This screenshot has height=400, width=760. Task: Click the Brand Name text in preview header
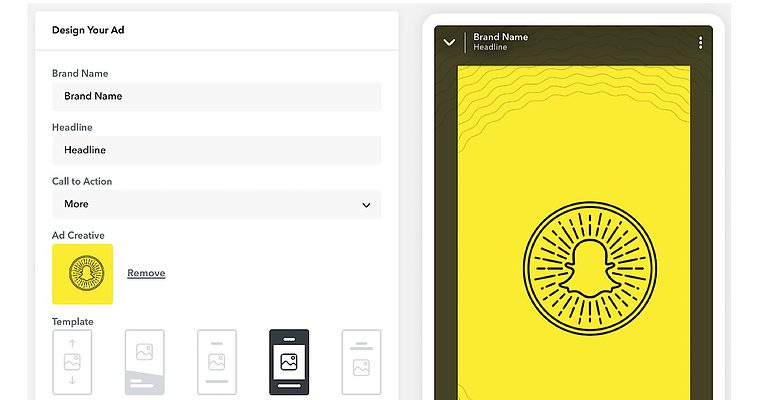click(x=500, y=37)
